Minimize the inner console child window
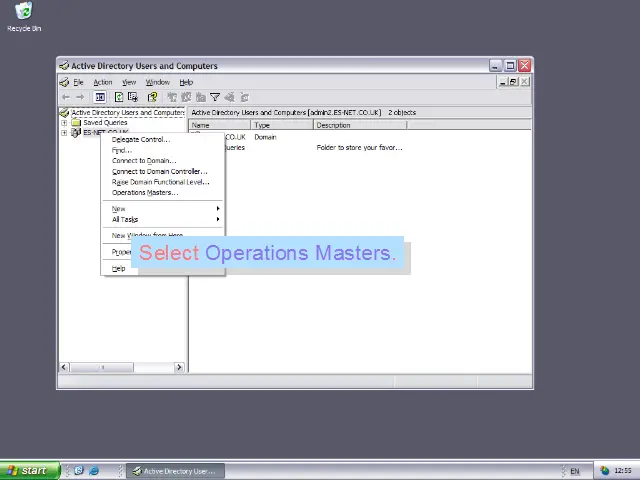This screenshot has height=480, width=640. click(503, 82)
